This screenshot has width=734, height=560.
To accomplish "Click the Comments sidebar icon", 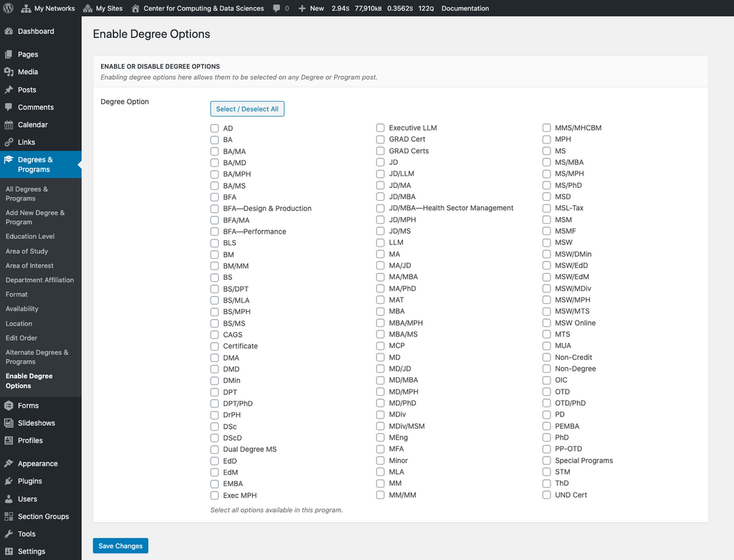I will pos(9,107).
